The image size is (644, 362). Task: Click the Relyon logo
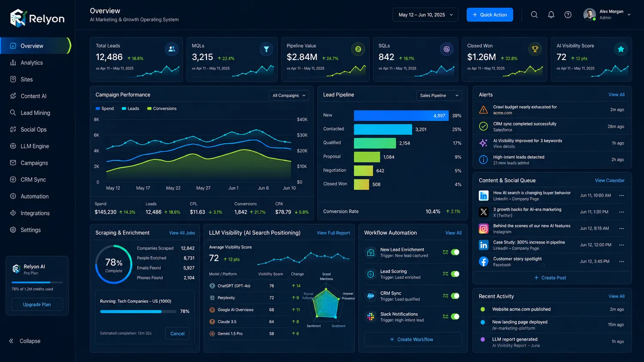tap(37, 18)
